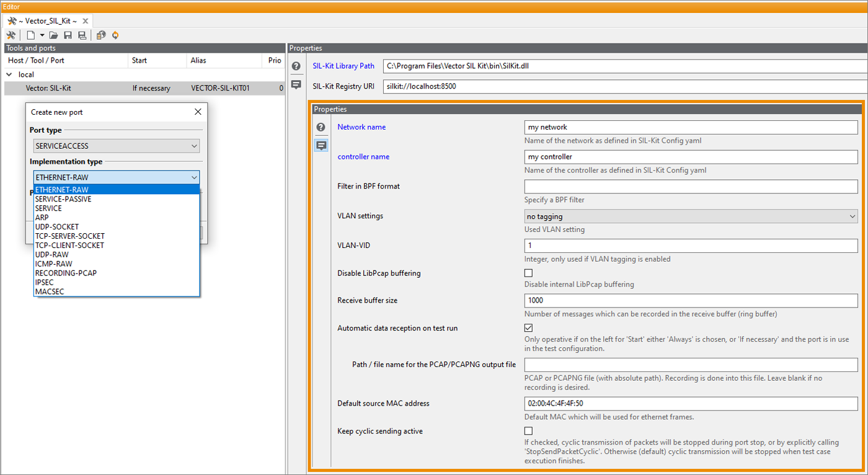Click the PCAP/PCAPNG output file path field
The width and height of the screenshot is (868, 475).
691,365
